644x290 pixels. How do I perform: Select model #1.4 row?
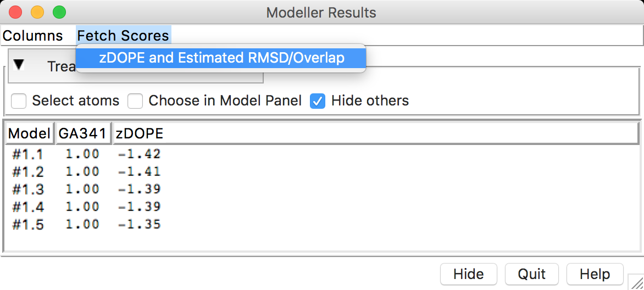321,207
